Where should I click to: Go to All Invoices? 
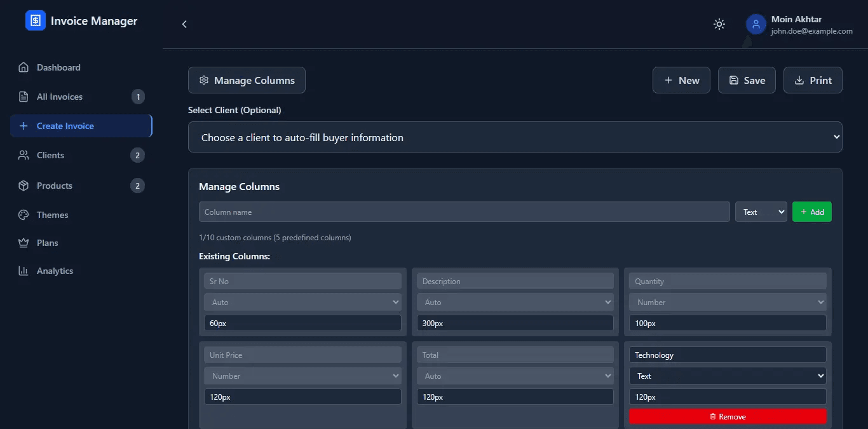click(x=60, y=97)
